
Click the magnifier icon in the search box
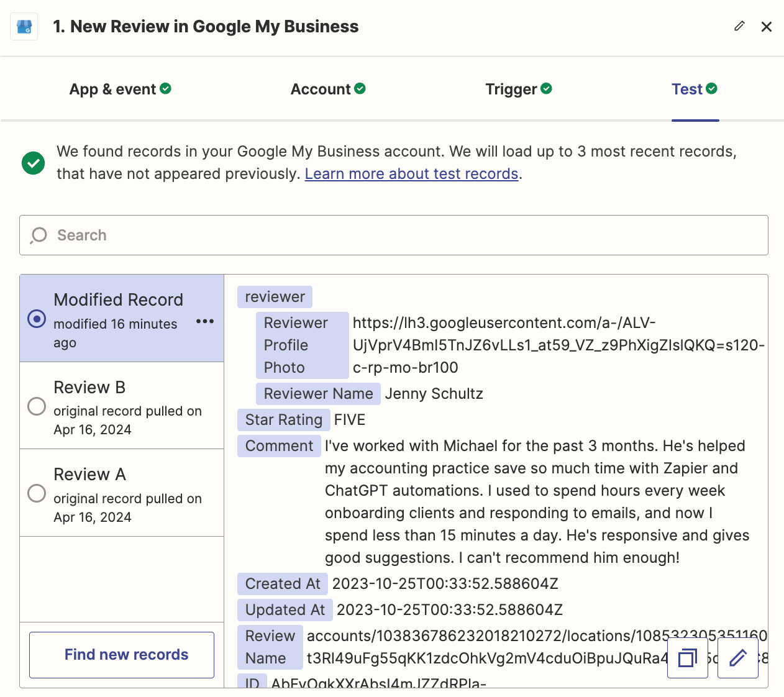coord(39,235)
